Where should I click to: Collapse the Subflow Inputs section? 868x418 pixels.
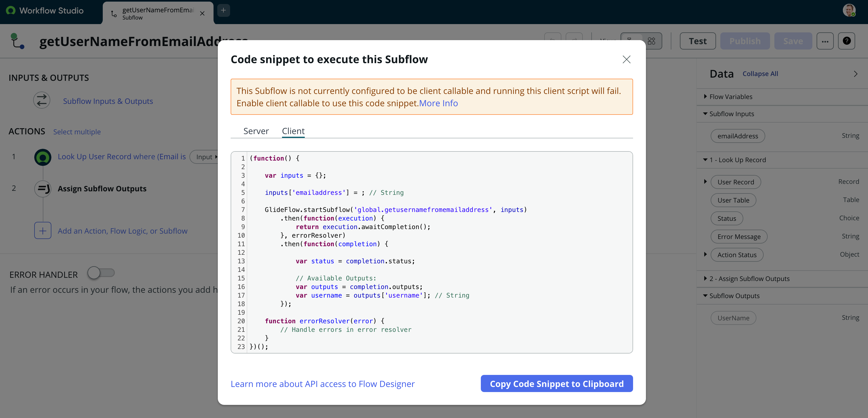pos(705,114)
